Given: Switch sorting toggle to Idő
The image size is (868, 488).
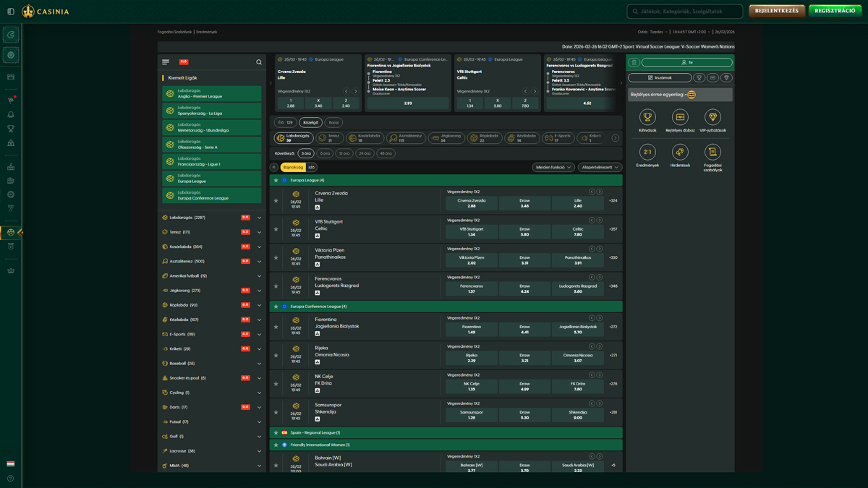Looking at the screenshot, I should pos(312,167).
